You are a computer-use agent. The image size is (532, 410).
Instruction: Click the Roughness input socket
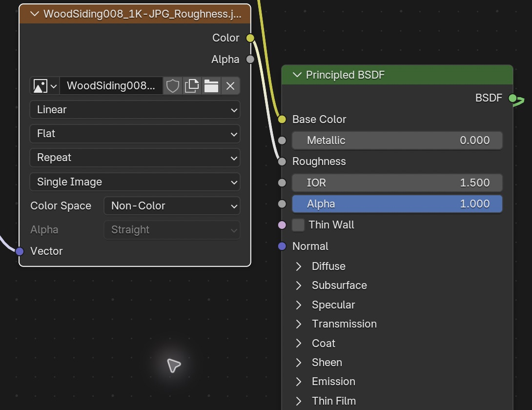(282, 162)
